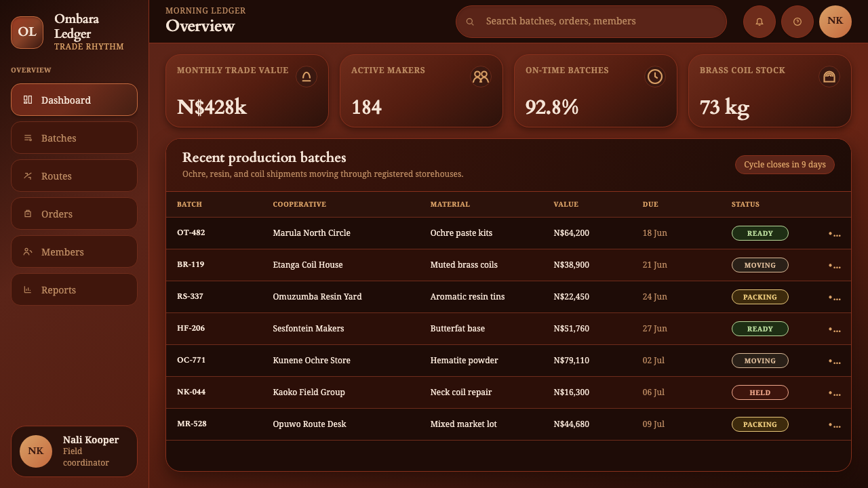Sort by the MATERIAL column header
The image size is (868, 488).
coord(450,204)
